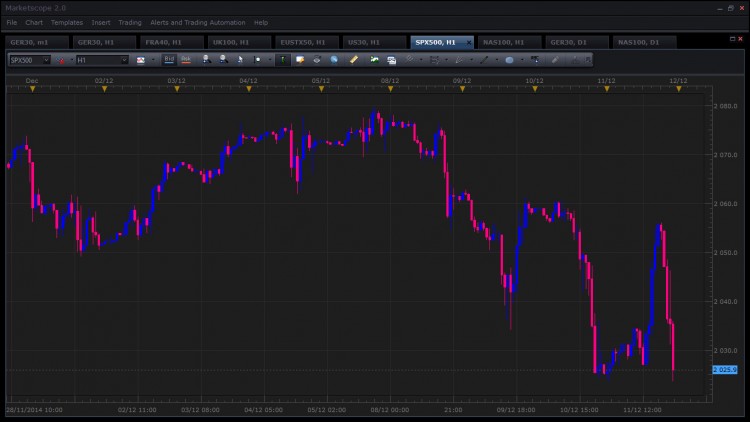
Task: Expand arrow next to red symbol icon
Action: click(x=72, y=60)
